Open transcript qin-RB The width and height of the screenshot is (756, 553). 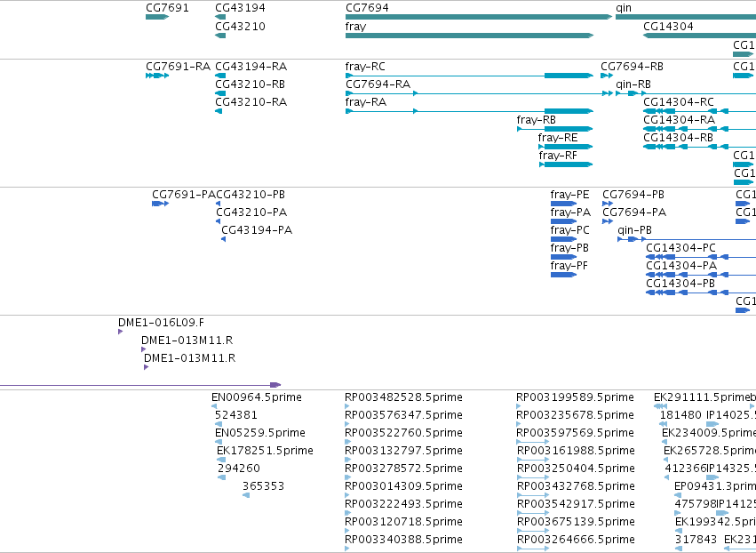(x=633, y=84)
